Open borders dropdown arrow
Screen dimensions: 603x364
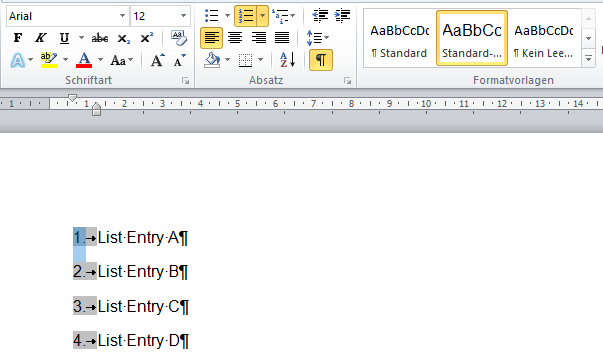click(260, 60)
